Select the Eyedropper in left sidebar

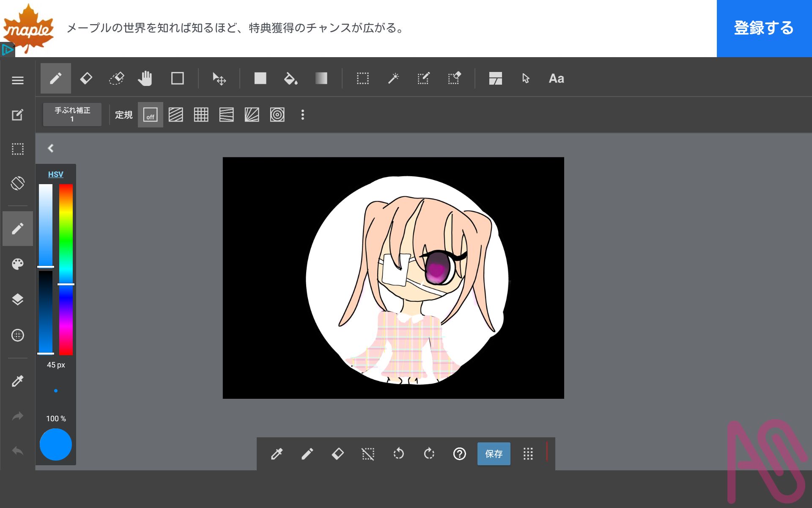(x=17, y=381)
